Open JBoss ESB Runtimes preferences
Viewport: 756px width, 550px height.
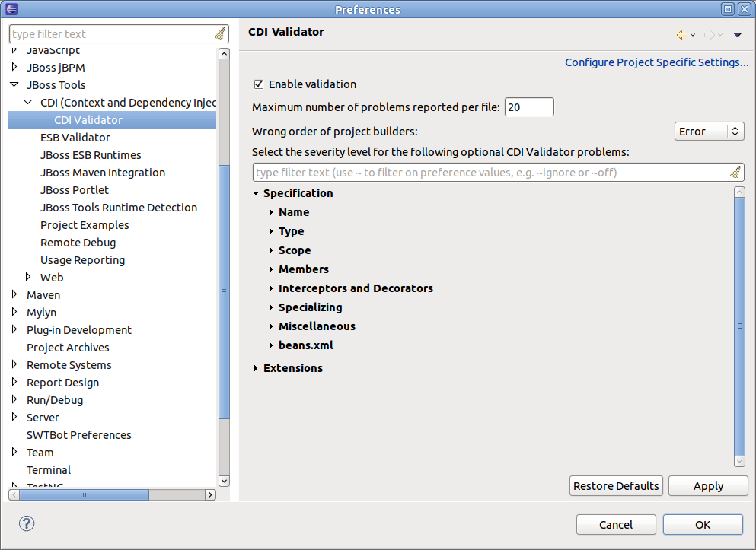coord(91,155)
